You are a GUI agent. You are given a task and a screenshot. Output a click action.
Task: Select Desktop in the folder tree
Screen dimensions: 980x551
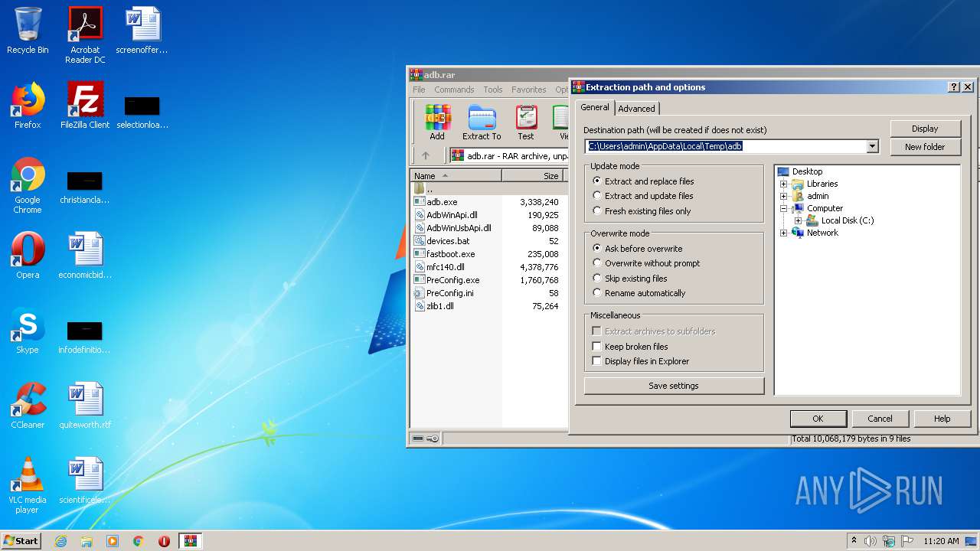[807, 171]
